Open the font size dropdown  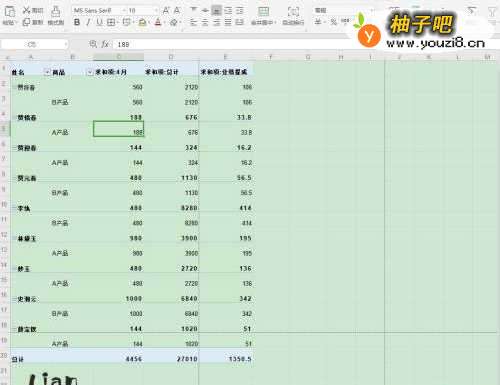pos(155,10)
